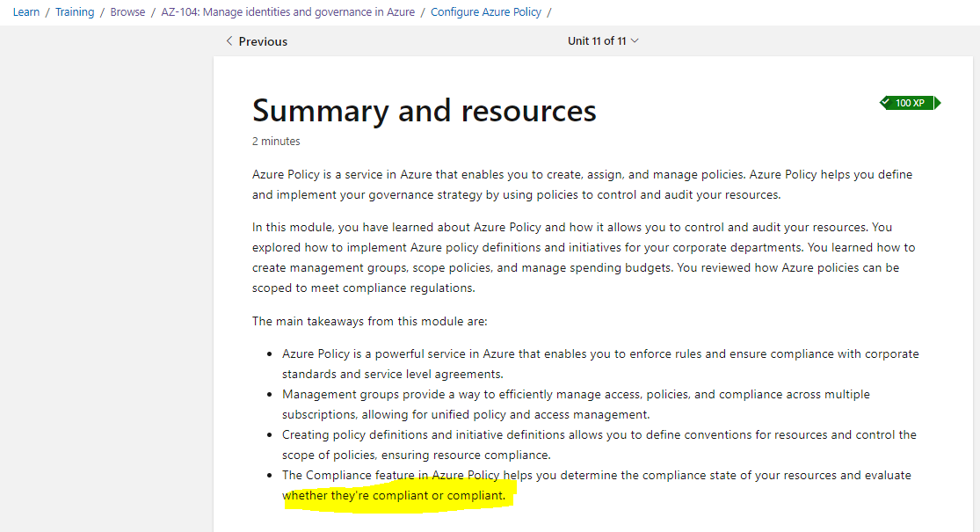Open the Learn breadcrumb link

pos(25,11)
